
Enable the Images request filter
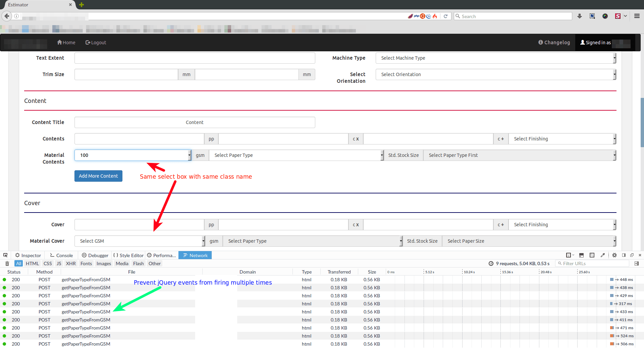[x=104, y=263]
